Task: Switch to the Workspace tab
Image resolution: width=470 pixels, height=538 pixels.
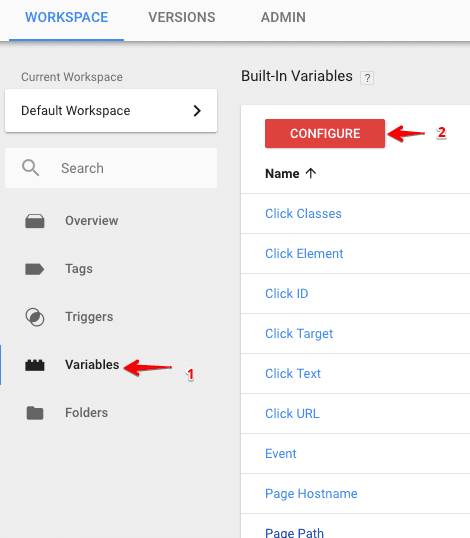Action: [67, 17]
